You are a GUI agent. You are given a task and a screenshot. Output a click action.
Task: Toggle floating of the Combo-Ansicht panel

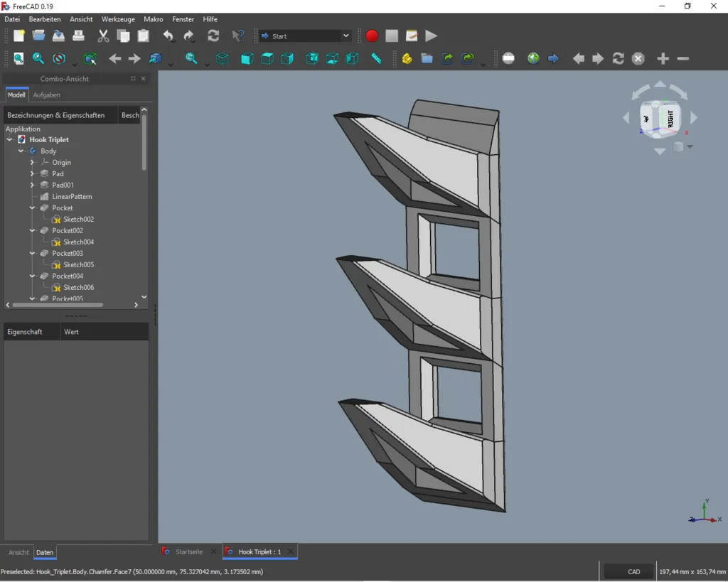(x=133, y=79)
